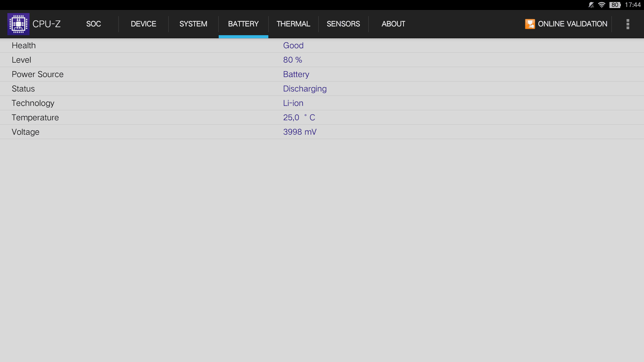Viewport: 644px width, 362px height.
Task: Tap the battery 80 status icon
Action: (615, 5)
